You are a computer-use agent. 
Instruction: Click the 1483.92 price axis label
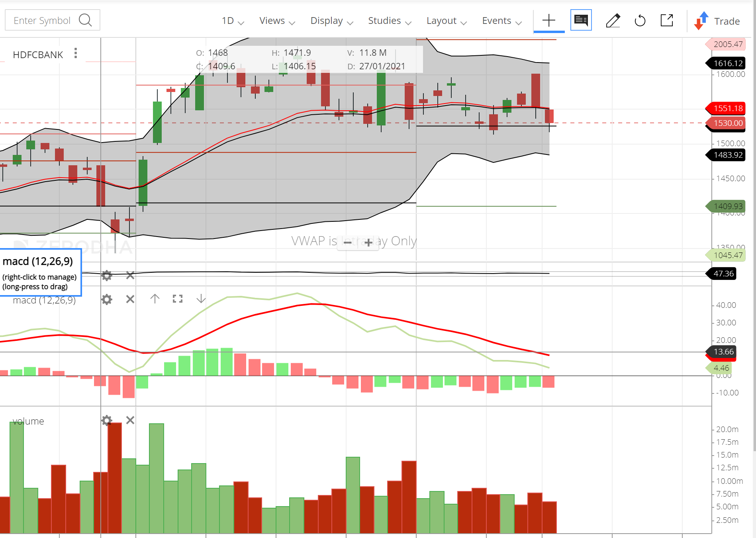[x=726, y=155]
